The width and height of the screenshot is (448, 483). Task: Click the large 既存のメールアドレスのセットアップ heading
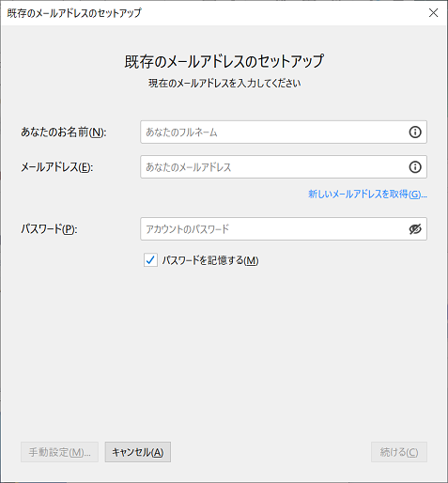[x=224, y=61]
